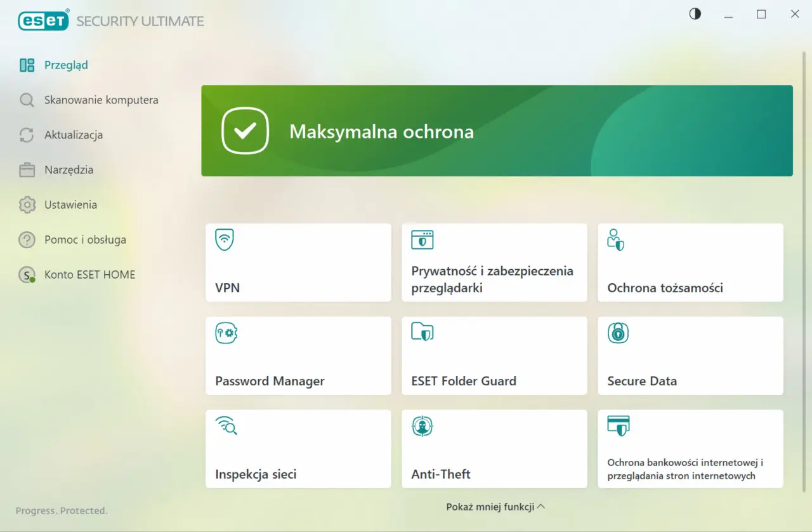Open Prywatność i zabezpieczenia przeglądarki tile
Viewport: 812px width, 532px height.
click(x=494, y=263)
